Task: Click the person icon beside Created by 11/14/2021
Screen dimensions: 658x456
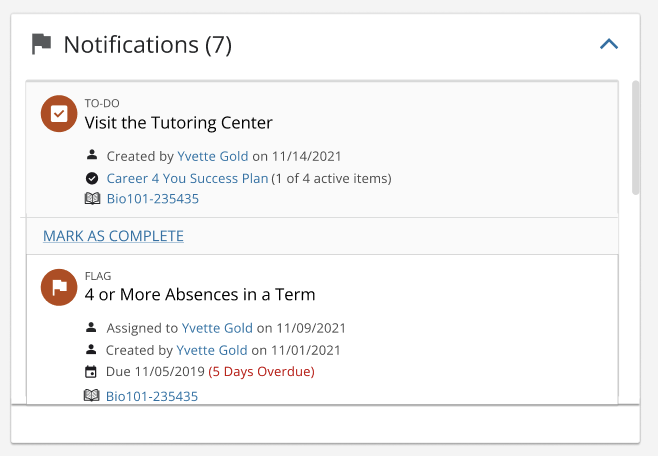Action: point(92,155)
